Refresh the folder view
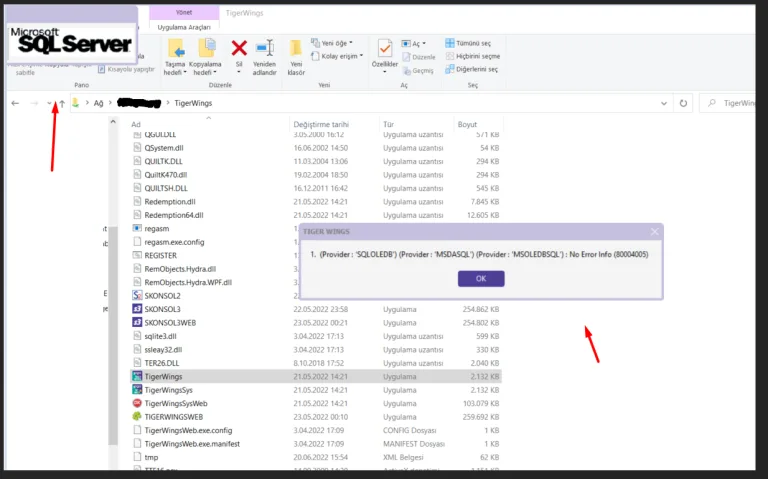The width and height of the screenshot is (768, 479). (x=683, y=103)
